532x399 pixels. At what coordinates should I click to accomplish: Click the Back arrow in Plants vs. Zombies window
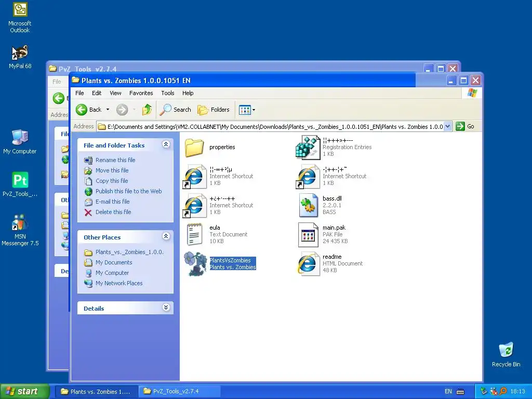pos(82,110)
